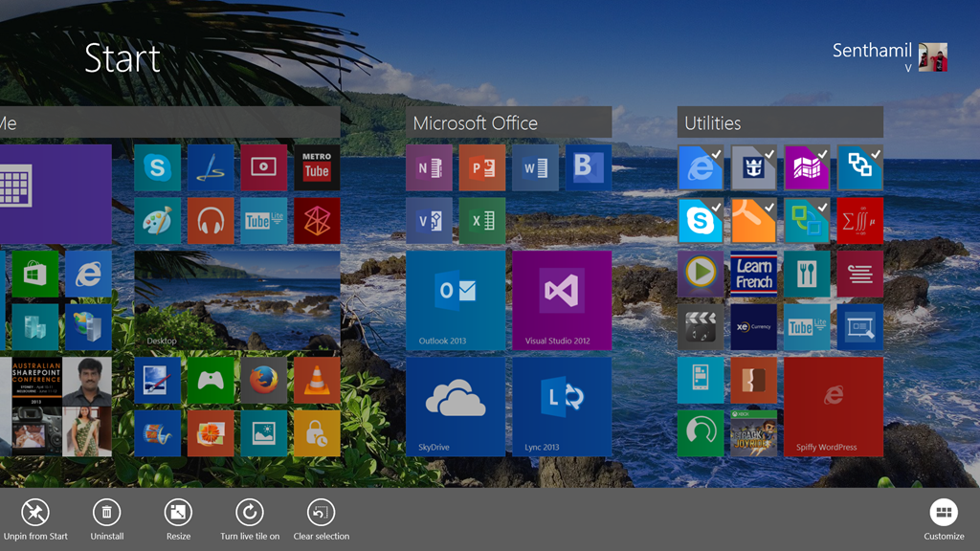Open the red headphones music tile

211,221
